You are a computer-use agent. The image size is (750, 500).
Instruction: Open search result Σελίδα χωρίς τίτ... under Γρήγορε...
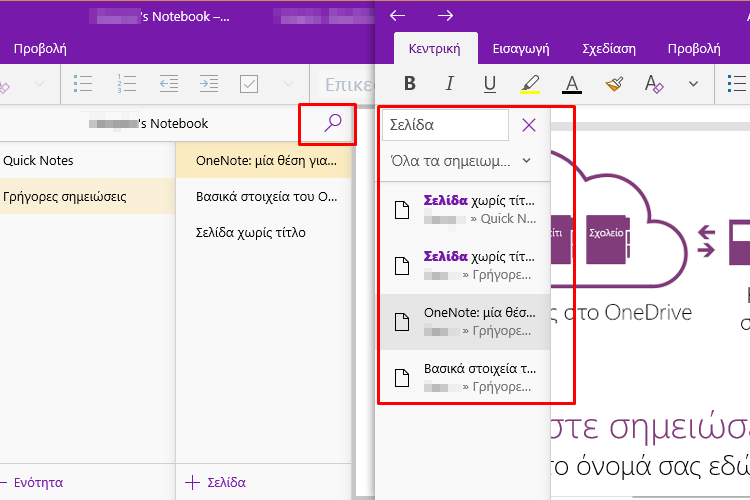(x=465, y=266)
